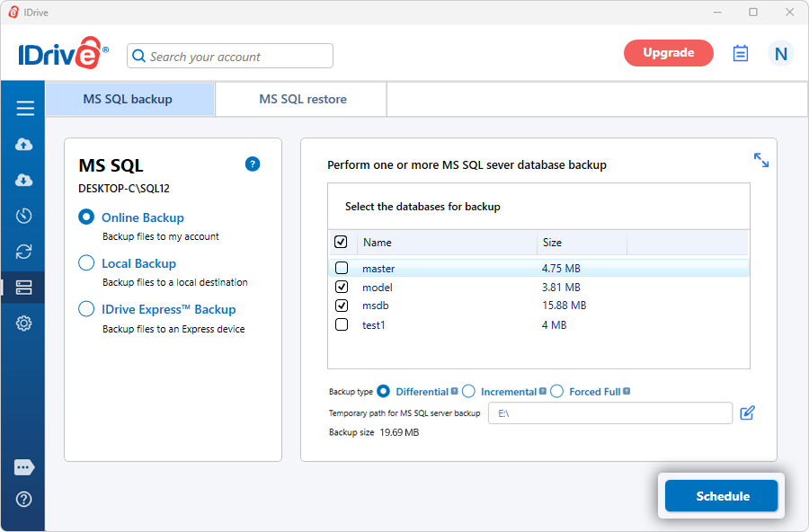Open the cloud upload backup section
809x532 pixels.
pyautogui.click(x=23, y=144)
